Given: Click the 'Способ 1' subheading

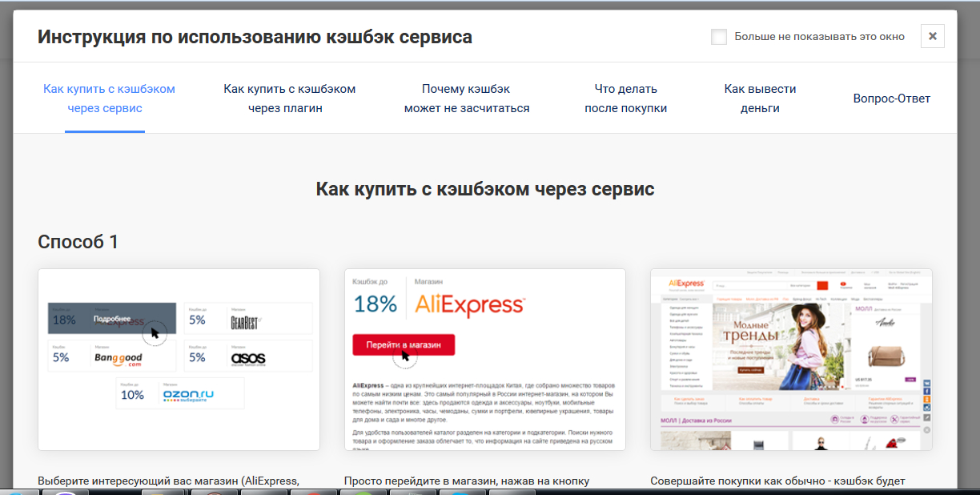Looking at the screenshot, I should (78, 242).
